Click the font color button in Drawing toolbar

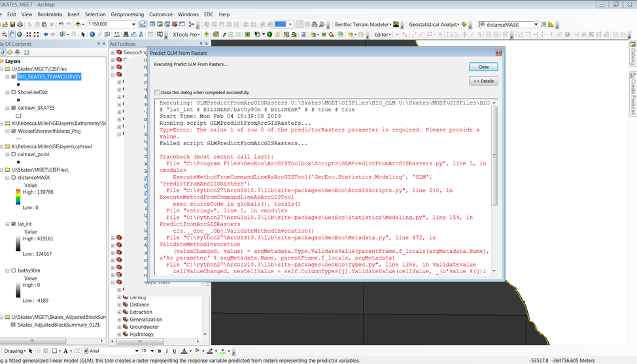pyautogui.click(x=185, y=351)
